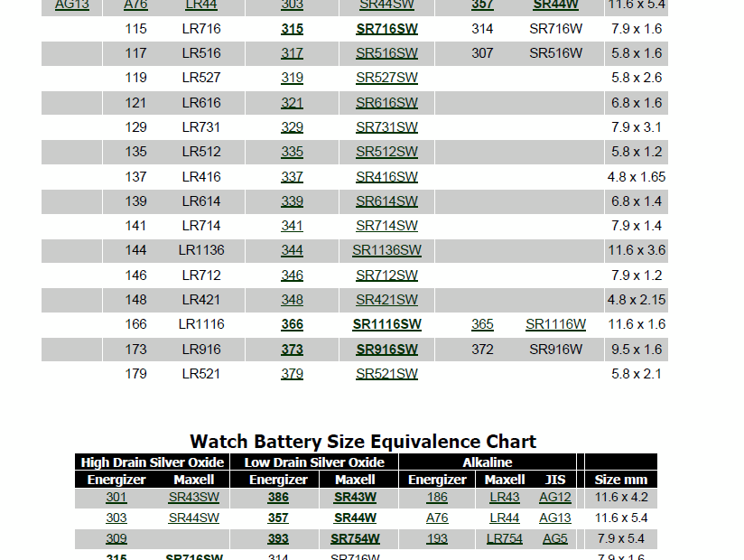Click the SR916W cell text

[x=555, y=350]
